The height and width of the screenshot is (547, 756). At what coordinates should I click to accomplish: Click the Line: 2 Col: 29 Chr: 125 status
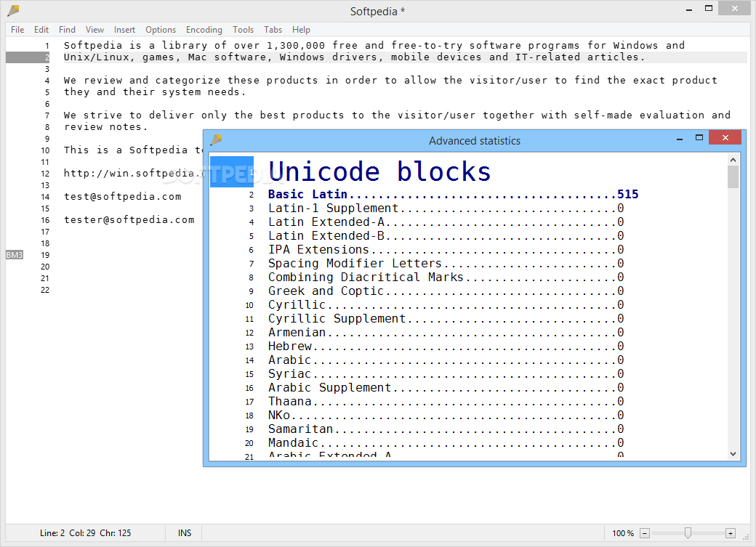point(85,533)
